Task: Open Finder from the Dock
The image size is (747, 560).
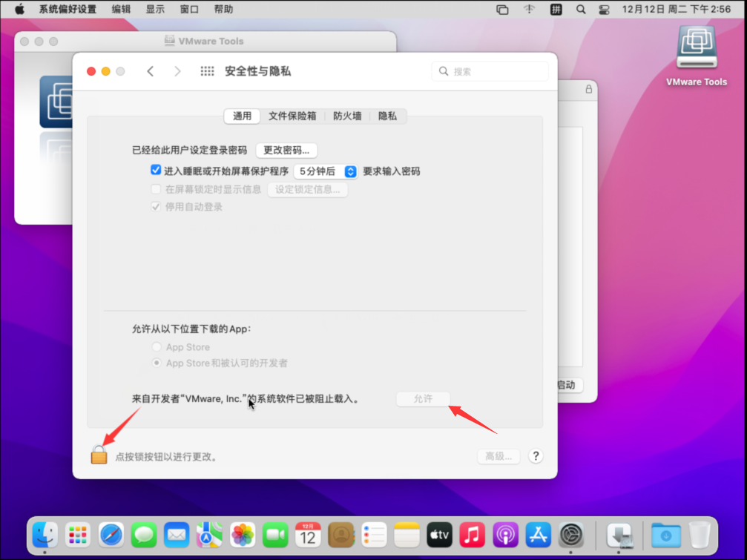Action: [45, 535]
